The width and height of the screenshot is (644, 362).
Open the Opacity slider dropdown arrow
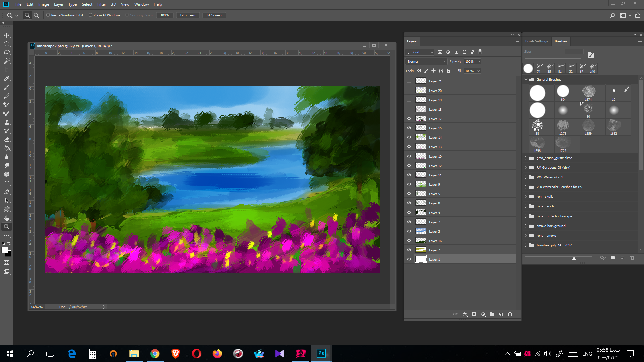[479, 62]
